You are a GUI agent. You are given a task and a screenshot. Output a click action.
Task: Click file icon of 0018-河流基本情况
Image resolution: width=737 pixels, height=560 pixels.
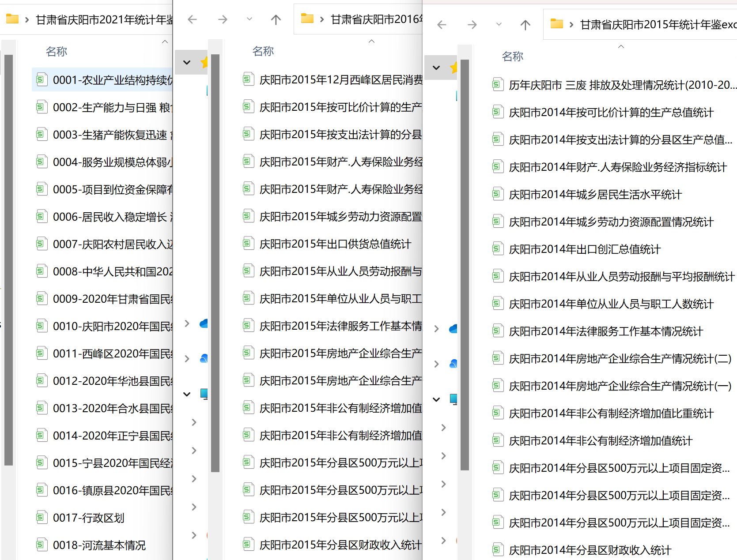pos(42,545)
